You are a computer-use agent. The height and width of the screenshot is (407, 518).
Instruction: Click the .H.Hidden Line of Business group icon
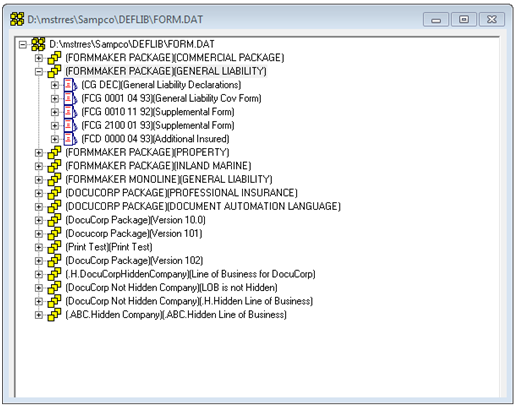pyautogui.click(x=54, y=301)
